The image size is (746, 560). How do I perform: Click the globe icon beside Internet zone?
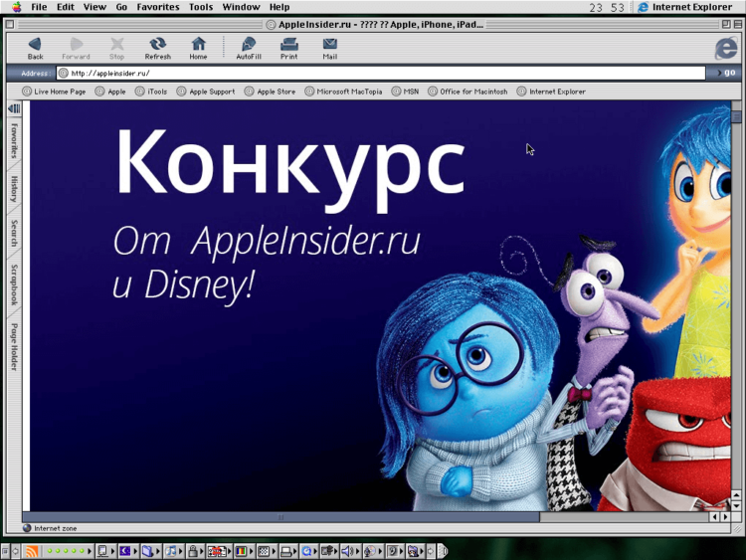pos(27,528)
